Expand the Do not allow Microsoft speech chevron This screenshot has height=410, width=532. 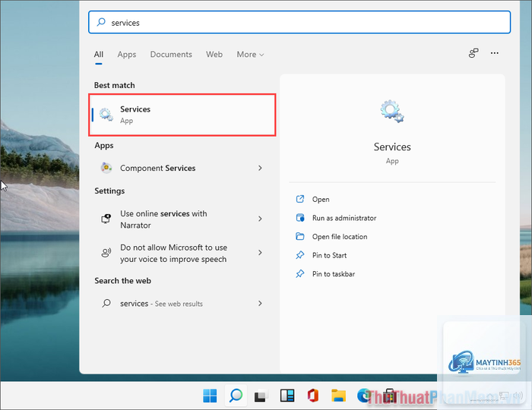pos(260,252)
